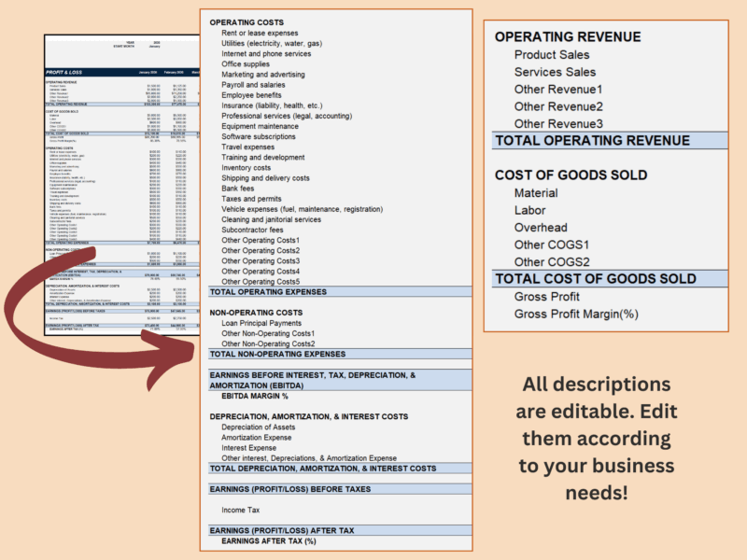Screen dimensions: 747x560
Task: Click the 'OPERATING COSTS' section heading
Action: coord(247,22)
